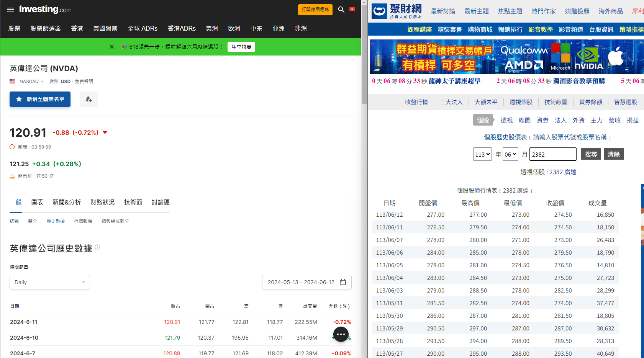Open the 113 year dropdown
644x358 pixels.
tap(482, 154)
